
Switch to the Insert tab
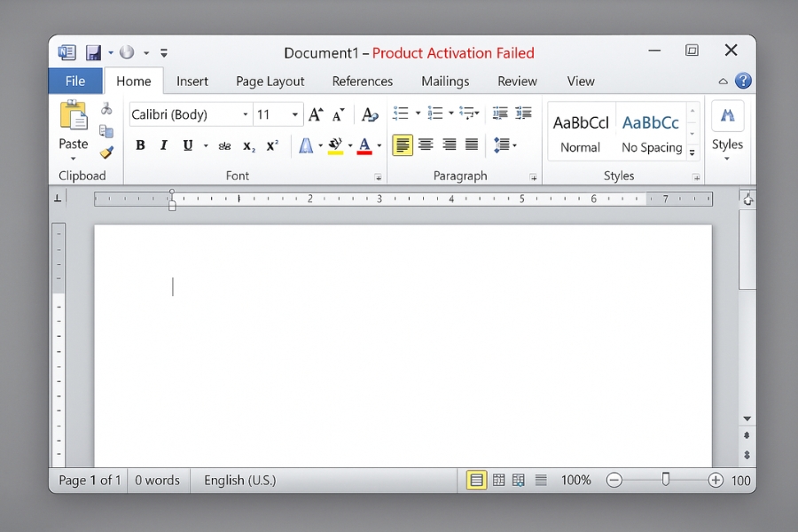(192, 82)
